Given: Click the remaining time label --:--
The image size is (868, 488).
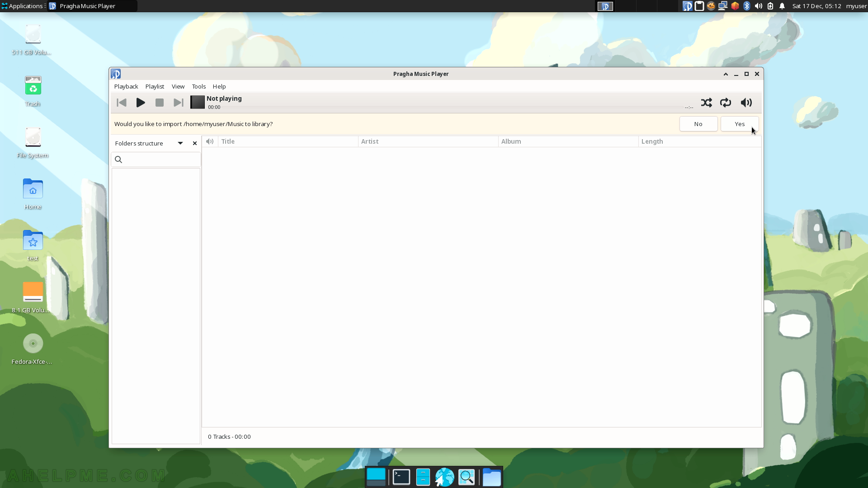Looking at the screenshot, I should coord(689,108).
